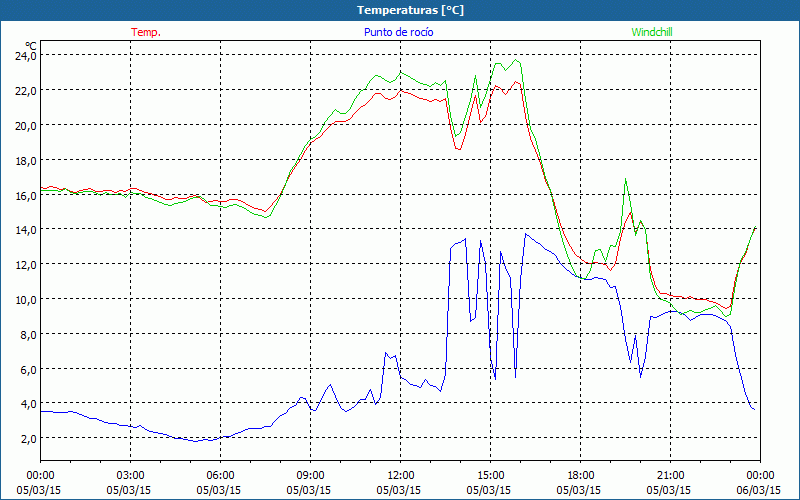Image resolution: width=800 pixels, height=500 pixels.
Task: Click the 03:00 time axis label
Action: tap(131, 476)
